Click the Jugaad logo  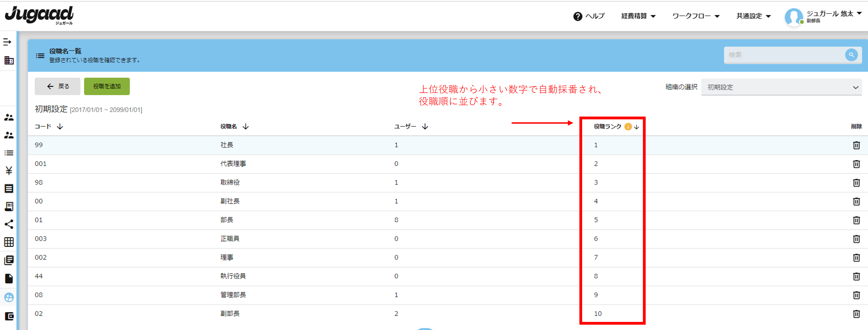[39, 15]
